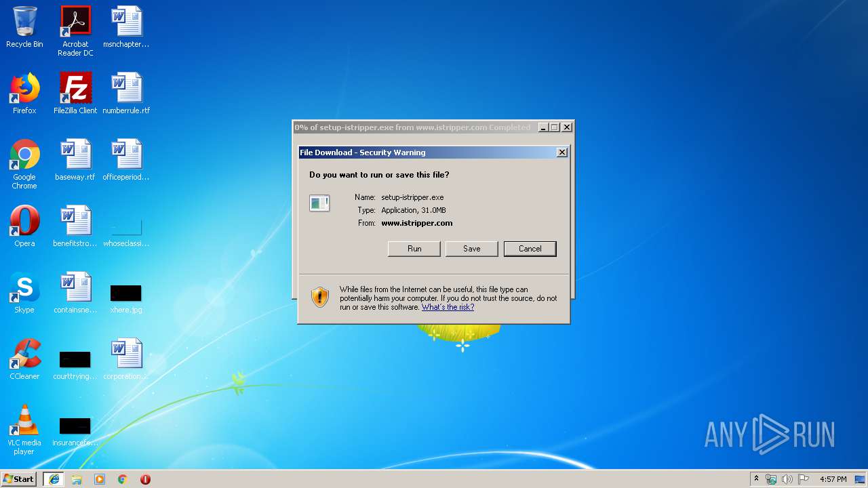Open the Recycle Bin desktop icon
The width and height of the screenshot is (868, 488).
click(24, 27)
